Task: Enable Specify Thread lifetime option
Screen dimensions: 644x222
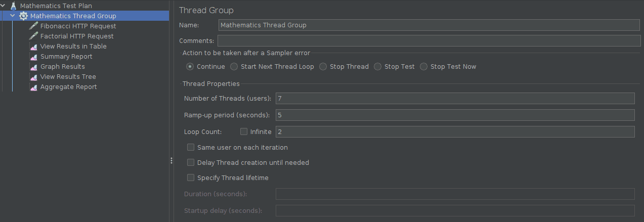Action: 191,178
